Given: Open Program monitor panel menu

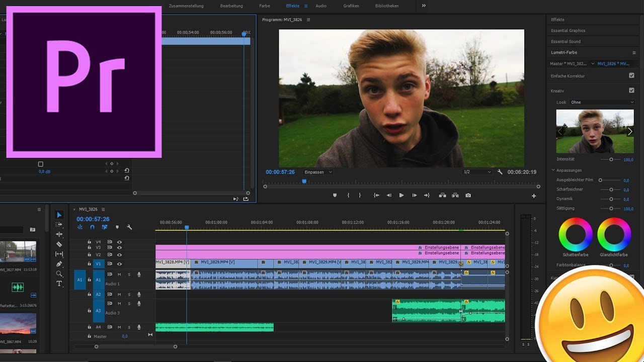Looking at the screenshot, I should pos(308,20).
